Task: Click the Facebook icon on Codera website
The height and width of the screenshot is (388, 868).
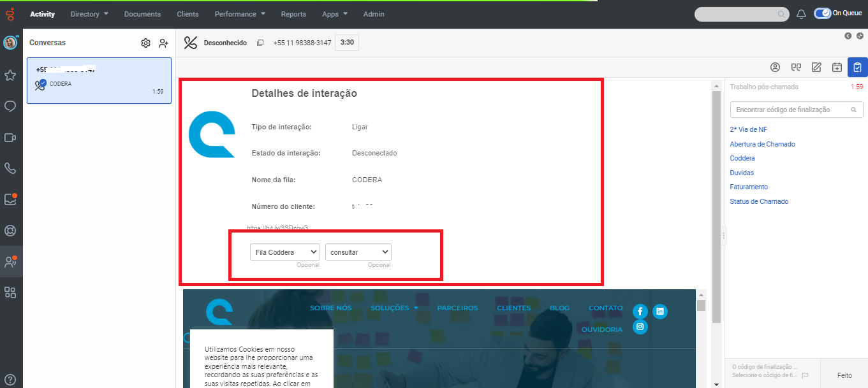Action: pos(640,312)
